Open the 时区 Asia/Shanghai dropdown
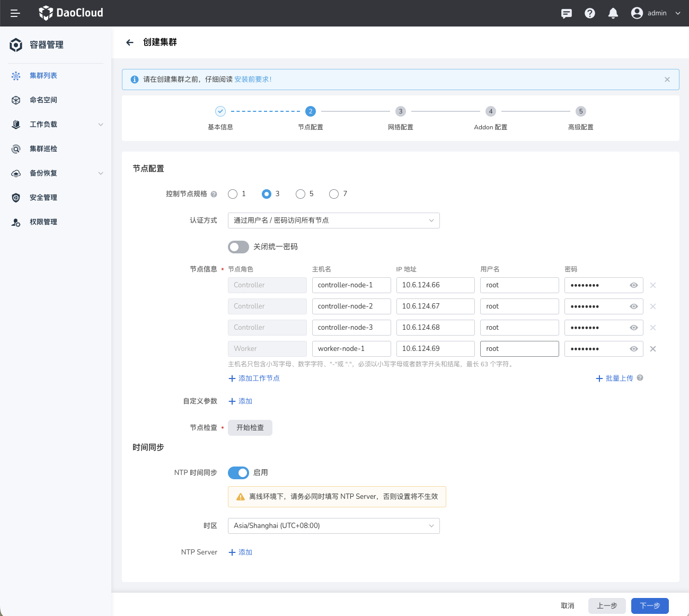The height and width of the screenshot is (616, 689). [x=333, y=526]
